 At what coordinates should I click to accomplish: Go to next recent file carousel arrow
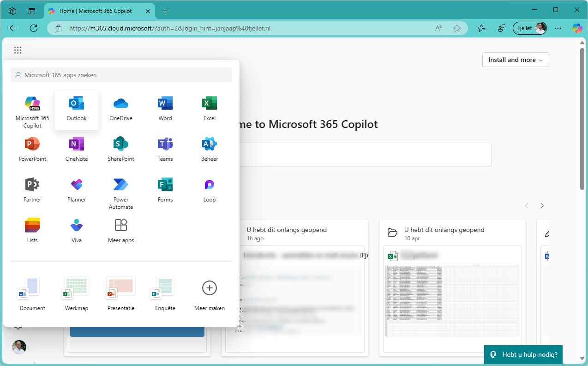[542, 206]
